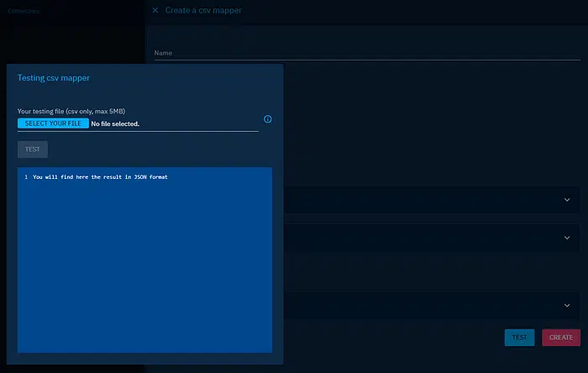
Task: Click inside the JSON result editor area
Action: pyautogui.click(x=144, y=260)
